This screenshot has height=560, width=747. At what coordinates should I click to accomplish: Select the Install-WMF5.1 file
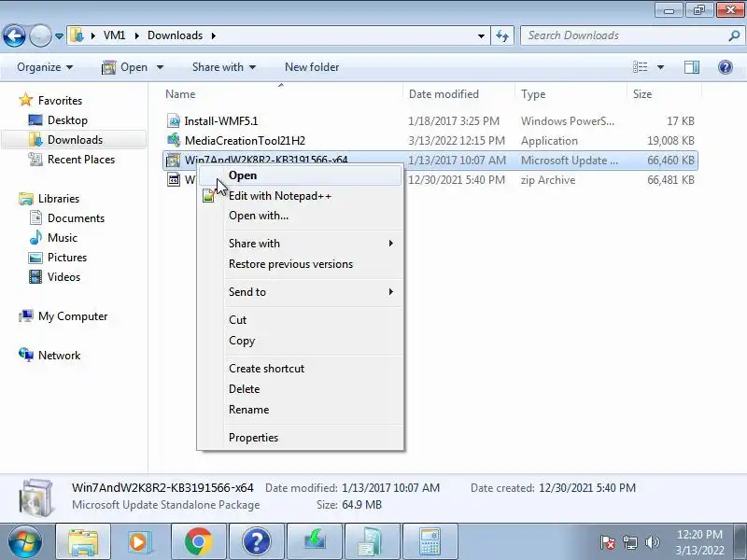tap(221, 121)
